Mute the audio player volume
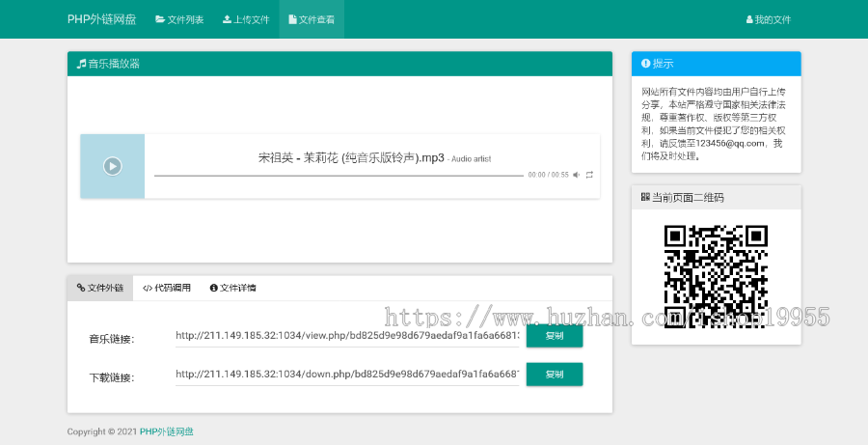This screenshot has width=868, height=445. 576,175
